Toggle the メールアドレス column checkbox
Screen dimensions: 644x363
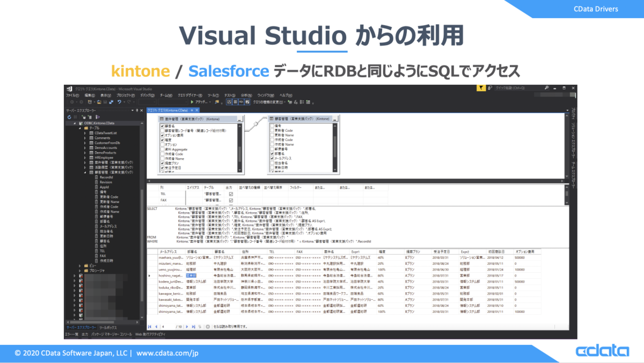point(272,158)
